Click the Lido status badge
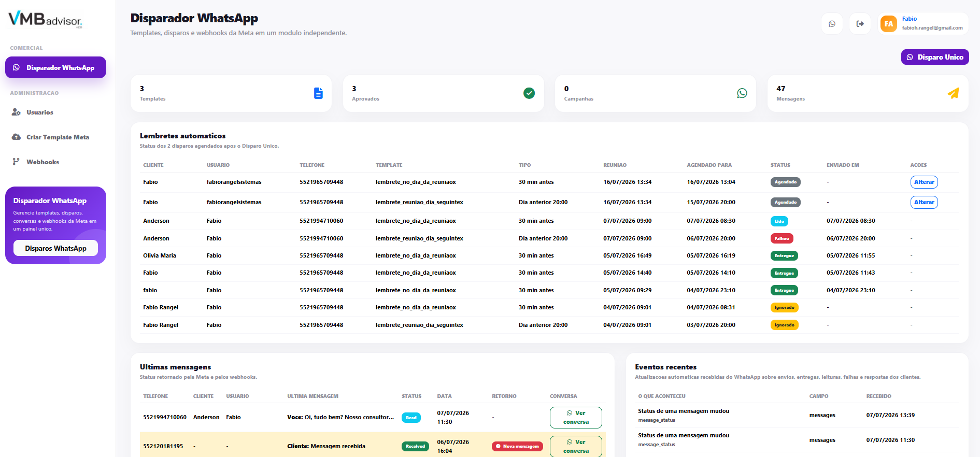980x457 pixels. coord(779,221)
